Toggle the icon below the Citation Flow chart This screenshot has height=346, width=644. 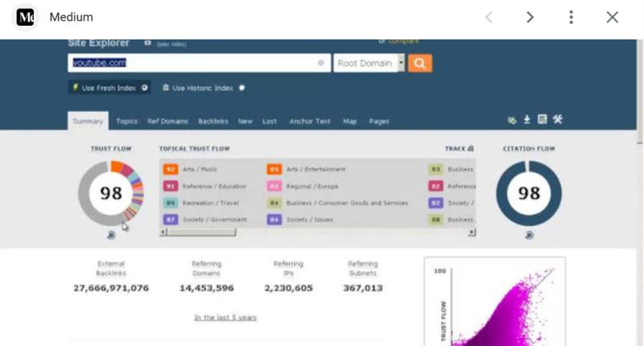click(529, 235)
